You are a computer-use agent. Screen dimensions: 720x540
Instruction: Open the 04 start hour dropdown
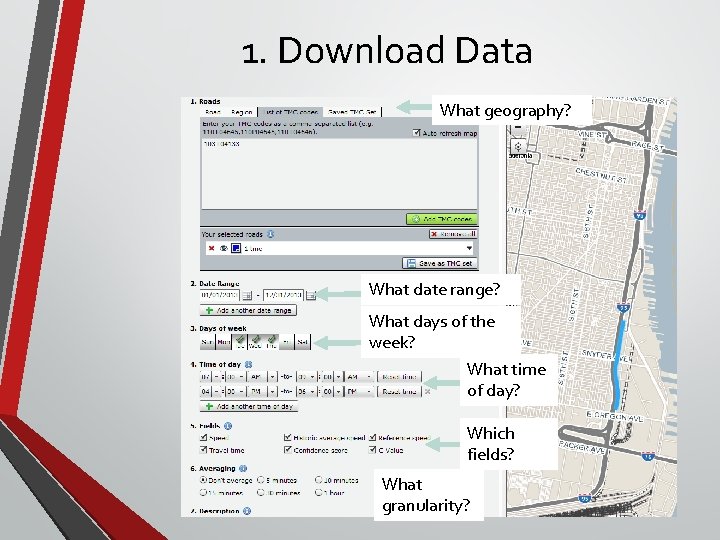211,392
